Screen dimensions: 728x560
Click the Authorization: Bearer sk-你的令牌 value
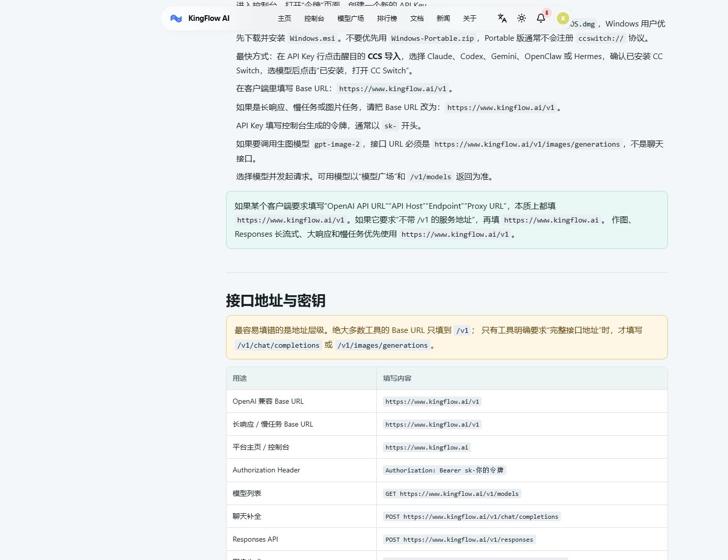[x=444, y=470]
